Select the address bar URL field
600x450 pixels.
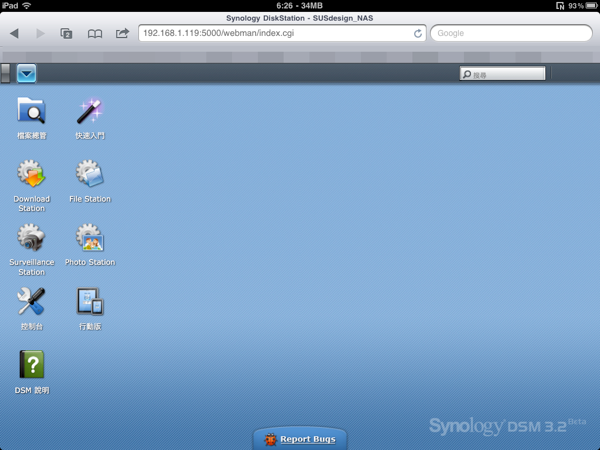(x=282, y=33)
